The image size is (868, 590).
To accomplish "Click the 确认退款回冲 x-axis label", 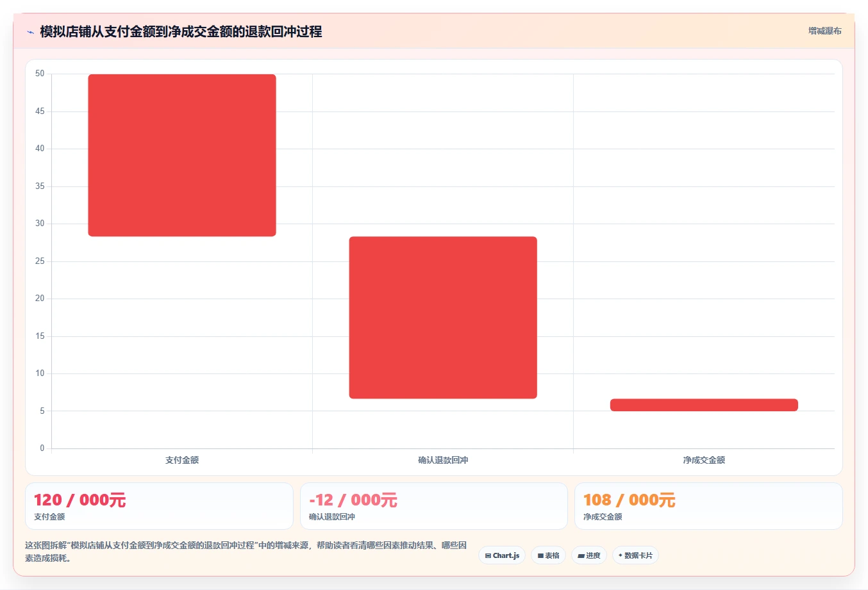I will [x=443, y=460].
